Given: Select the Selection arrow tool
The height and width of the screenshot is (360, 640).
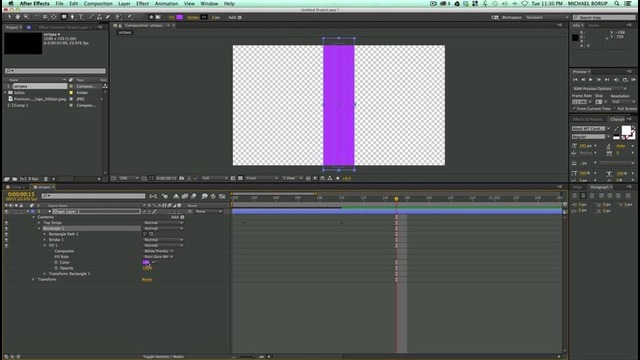Looking at the screenshot, I should point(9,17).
